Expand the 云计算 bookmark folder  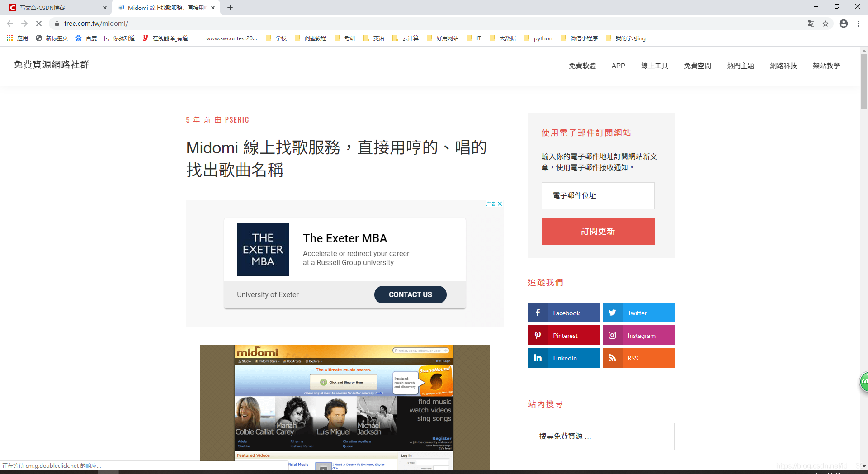[406, 38]
